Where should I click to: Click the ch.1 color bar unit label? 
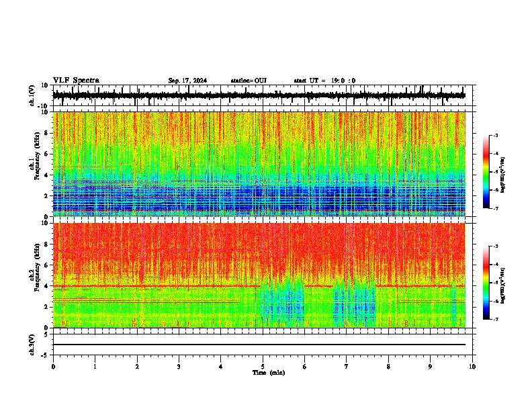tap(504, 175)
